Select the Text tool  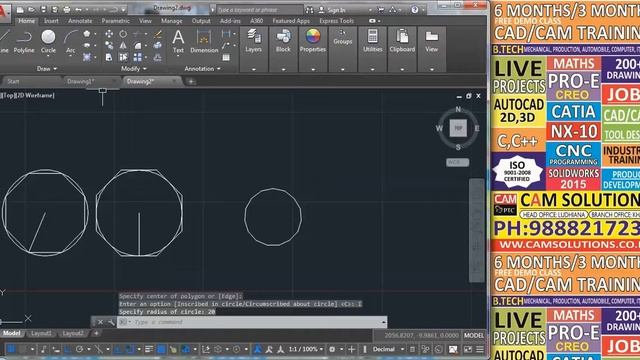[178, 42]
